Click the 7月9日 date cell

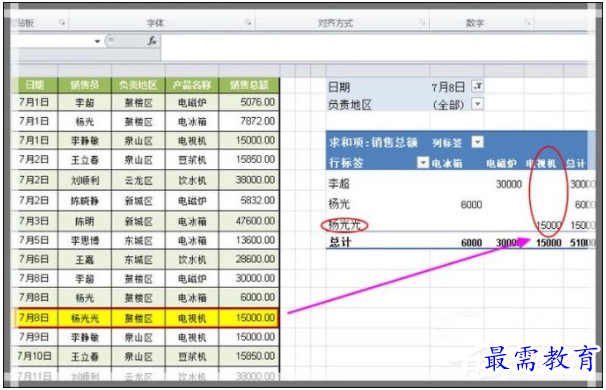click(34, 337)
